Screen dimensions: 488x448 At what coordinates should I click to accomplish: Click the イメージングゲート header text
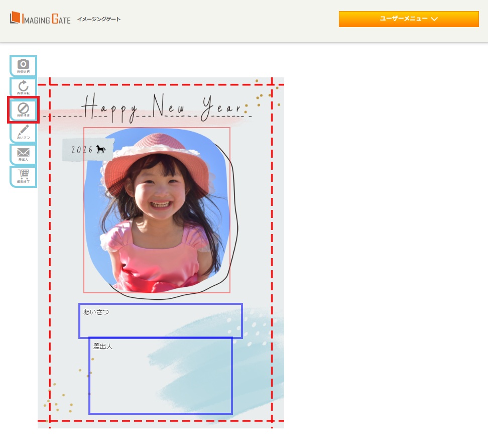99,19
